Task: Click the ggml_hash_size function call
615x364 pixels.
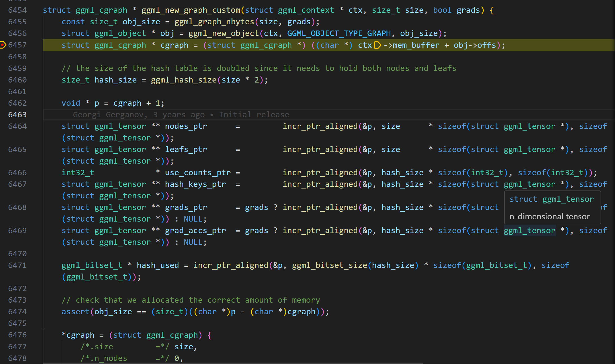Action: point(184,80)
